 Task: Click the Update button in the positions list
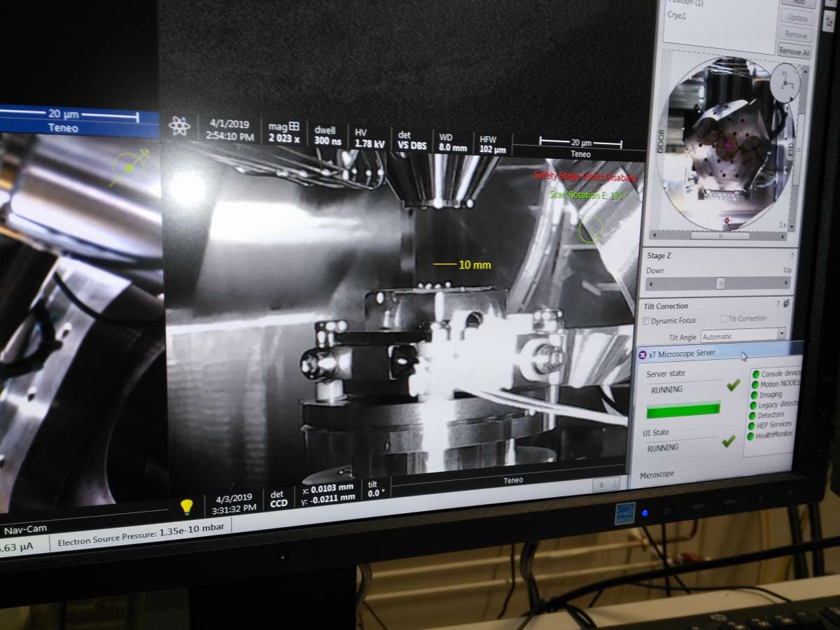click(796, 17)
